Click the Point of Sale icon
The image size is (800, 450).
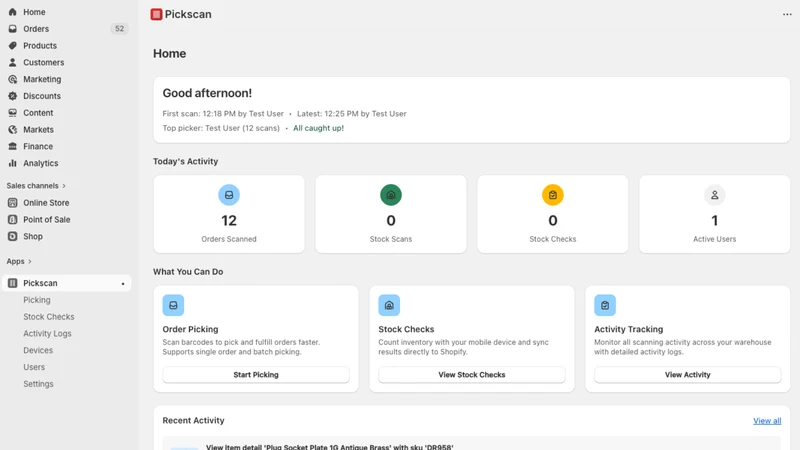click(x=13, y=219)
